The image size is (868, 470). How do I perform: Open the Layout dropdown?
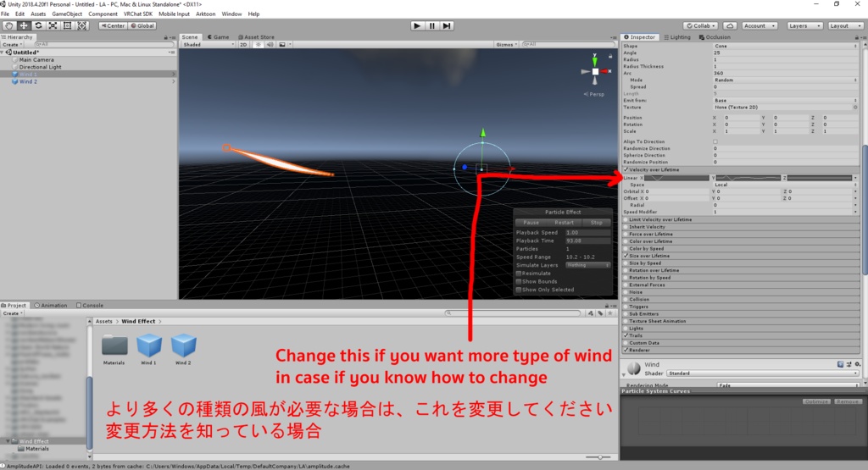click(x=846, y=26)
